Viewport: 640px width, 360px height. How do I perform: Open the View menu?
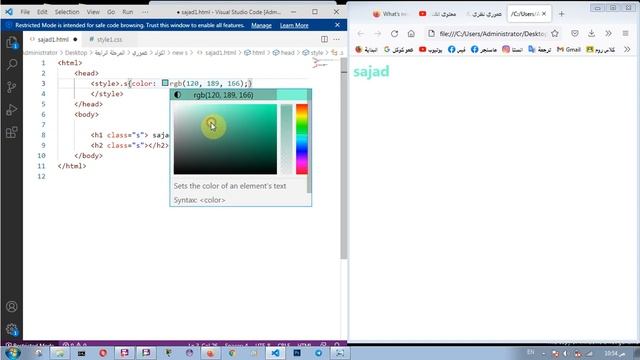coord(93,12)
